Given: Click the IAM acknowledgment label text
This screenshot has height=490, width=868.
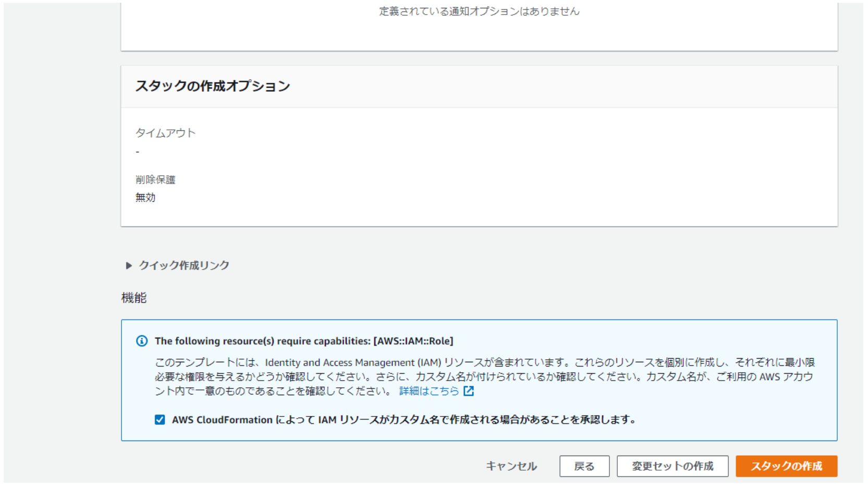Looking at the screenshot, I should (x=404, y=420).
